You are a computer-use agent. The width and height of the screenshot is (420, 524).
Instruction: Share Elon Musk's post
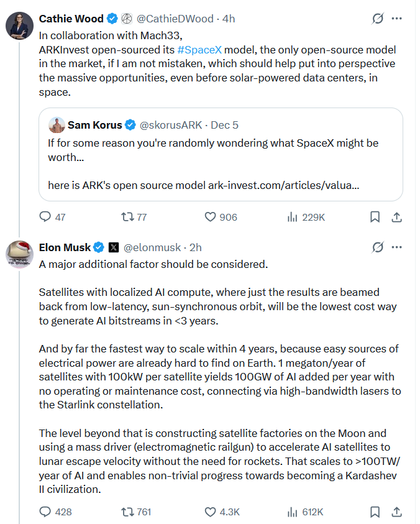[396, 512]
